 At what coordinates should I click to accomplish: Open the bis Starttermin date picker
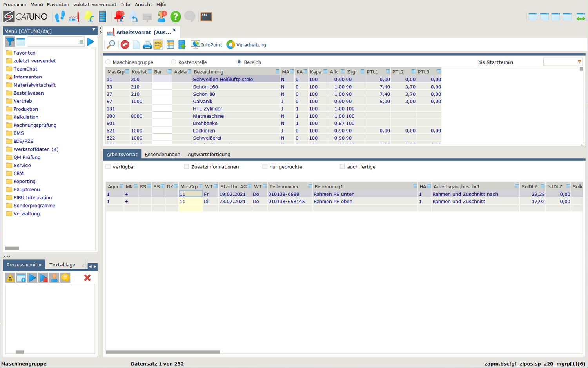tap(579, 62)
